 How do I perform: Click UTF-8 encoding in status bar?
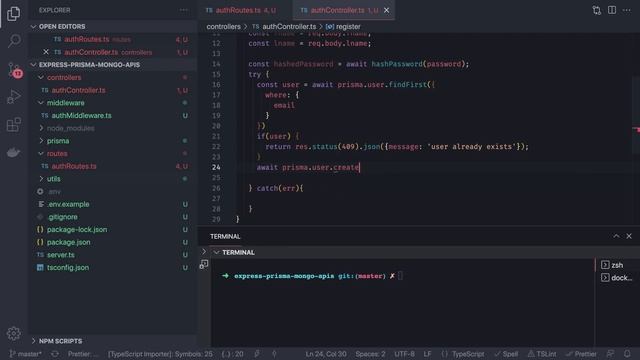point(404,354)
